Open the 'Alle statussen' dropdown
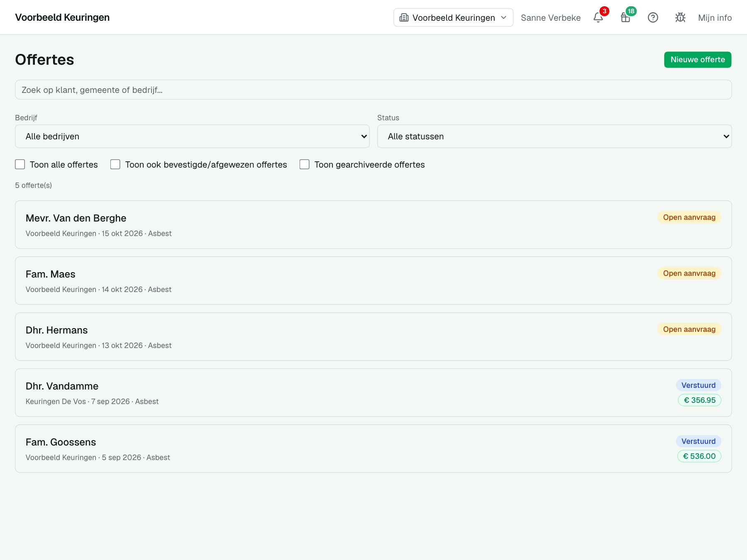Viewport: 747px width, 560px height. click(x=554, y=136)
